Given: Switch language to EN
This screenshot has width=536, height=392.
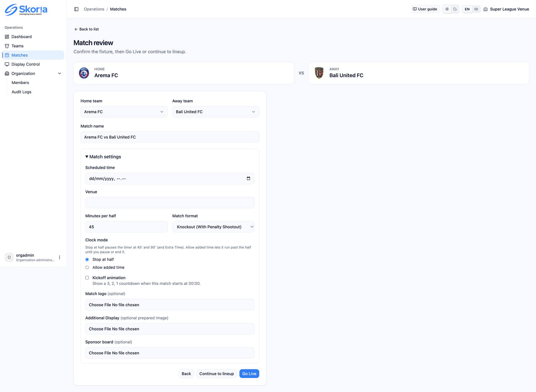Looking at the screenshot, I should pyautogui.click(x=467, y=9).
